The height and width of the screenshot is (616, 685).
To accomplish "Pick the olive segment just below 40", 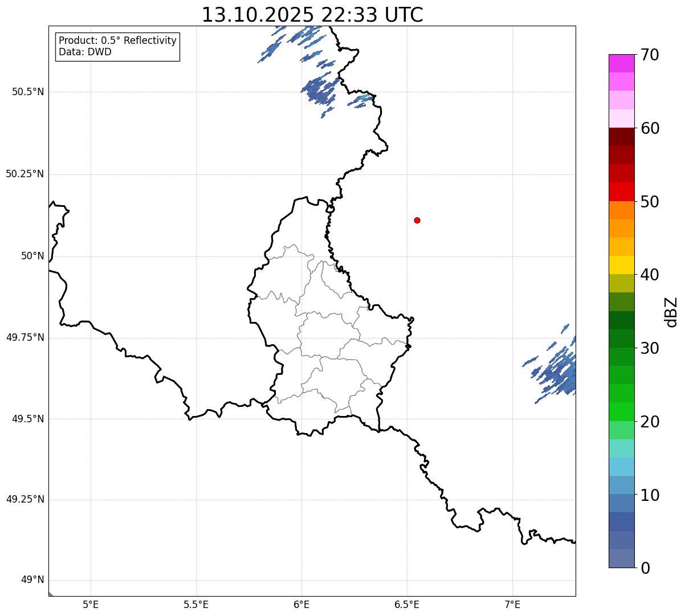I will [621, 283].
